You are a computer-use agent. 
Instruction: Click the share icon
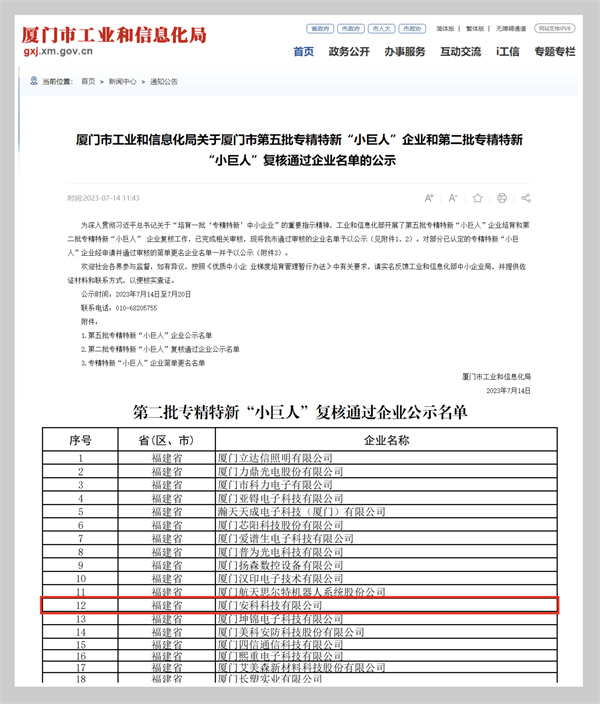[526, 198]
